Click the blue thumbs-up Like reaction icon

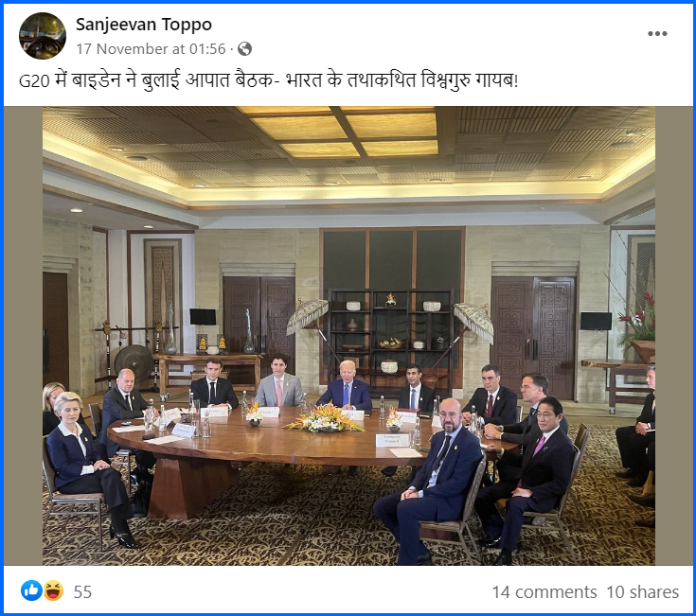coord(31,590)
